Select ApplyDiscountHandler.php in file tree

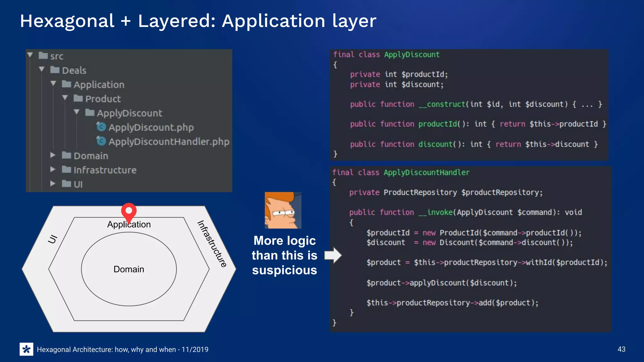[169, 142]
